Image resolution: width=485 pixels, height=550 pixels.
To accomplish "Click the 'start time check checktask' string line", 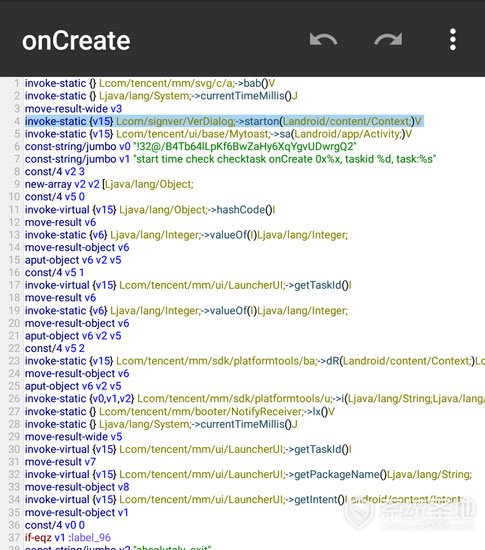I will tap(230, 159).
